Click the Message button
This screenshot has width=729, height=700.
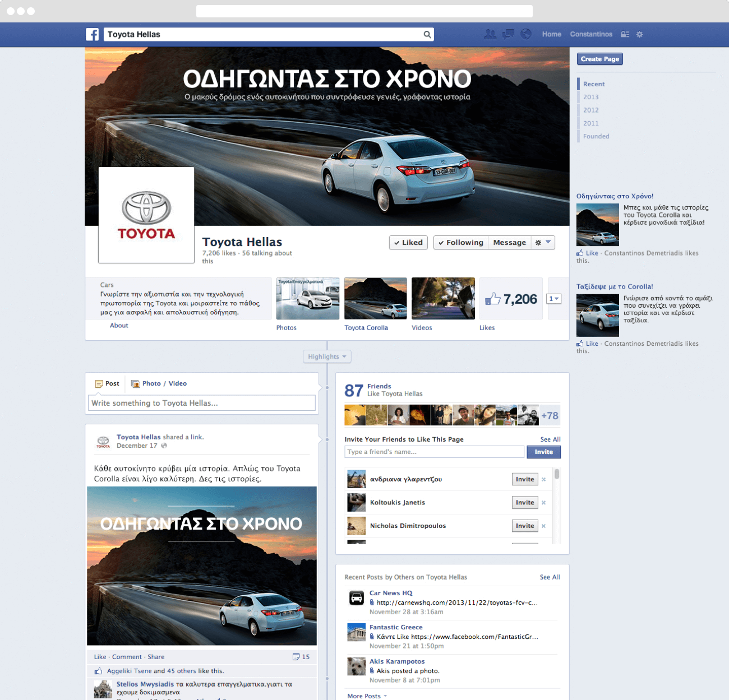[509, 242]
